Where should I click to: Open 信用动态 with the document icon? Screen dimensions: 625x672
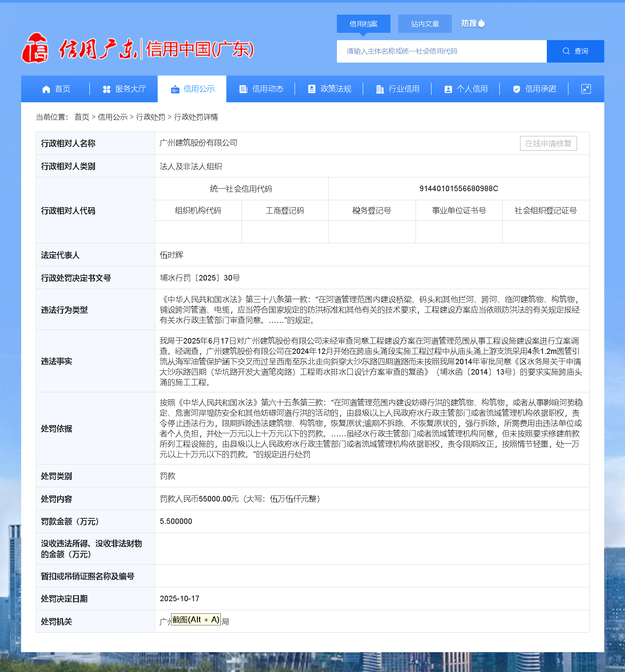(x=243, y=89)
